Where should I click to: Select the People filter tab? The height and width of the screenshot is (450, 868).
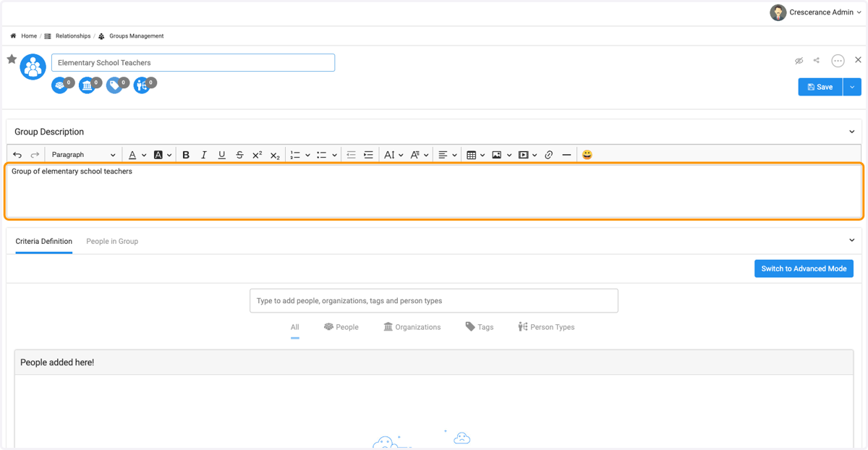[x=341, y=327]
